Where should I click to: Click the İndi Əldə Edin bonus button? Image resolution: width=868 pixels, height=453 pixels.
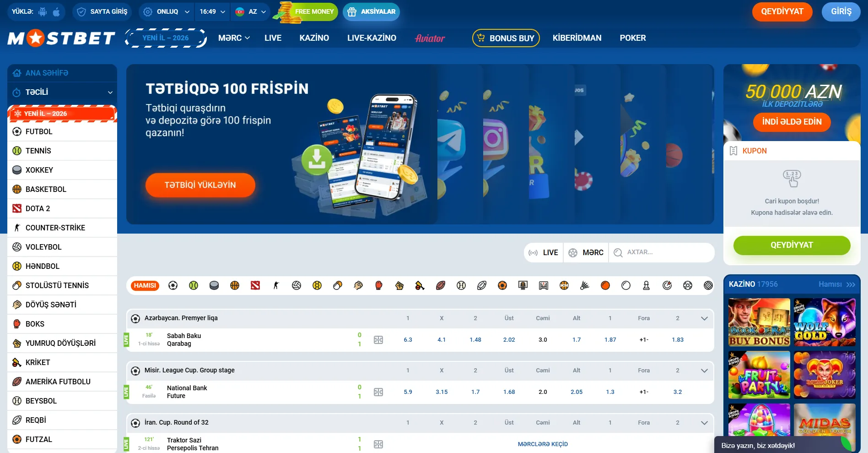point(792,122)
